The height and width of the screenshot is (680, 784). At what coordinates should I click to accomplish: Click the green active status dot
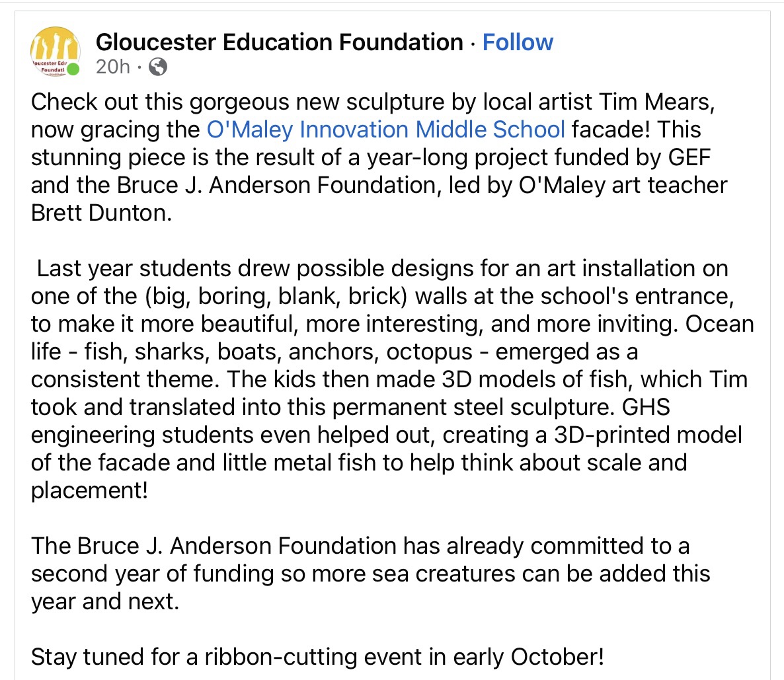pos(73,69)
